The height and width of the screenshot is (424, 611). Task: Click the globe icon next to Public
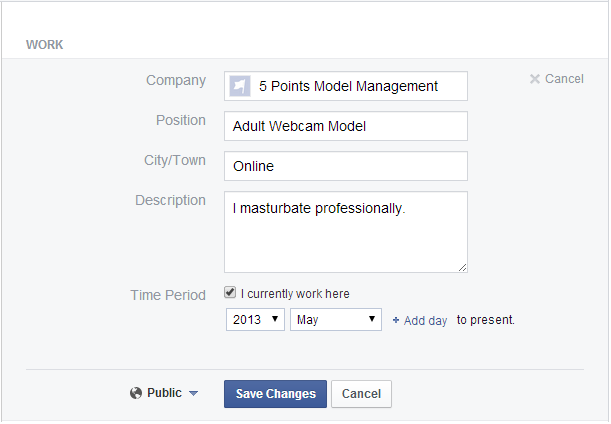pos(136,393)
